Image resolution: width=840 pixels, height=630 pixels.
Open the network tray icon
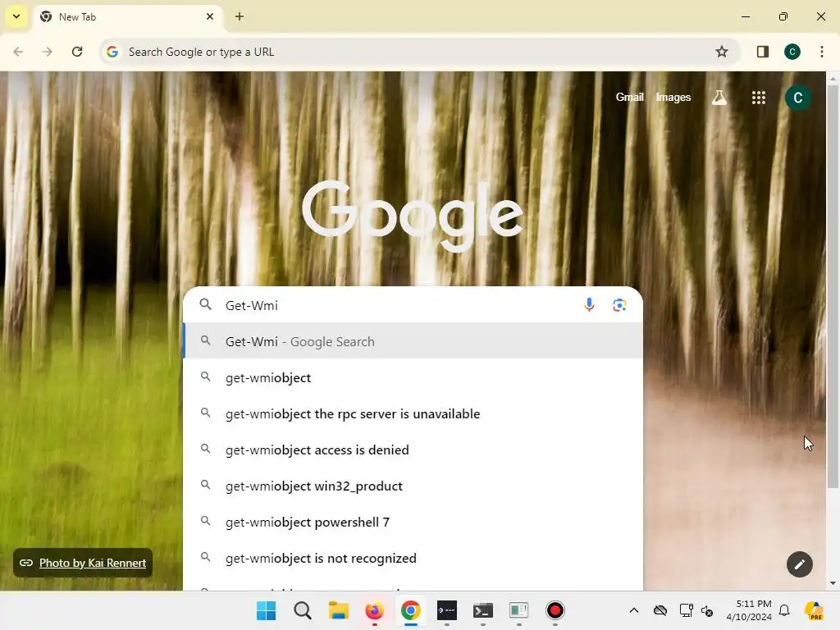pos(686,610)
